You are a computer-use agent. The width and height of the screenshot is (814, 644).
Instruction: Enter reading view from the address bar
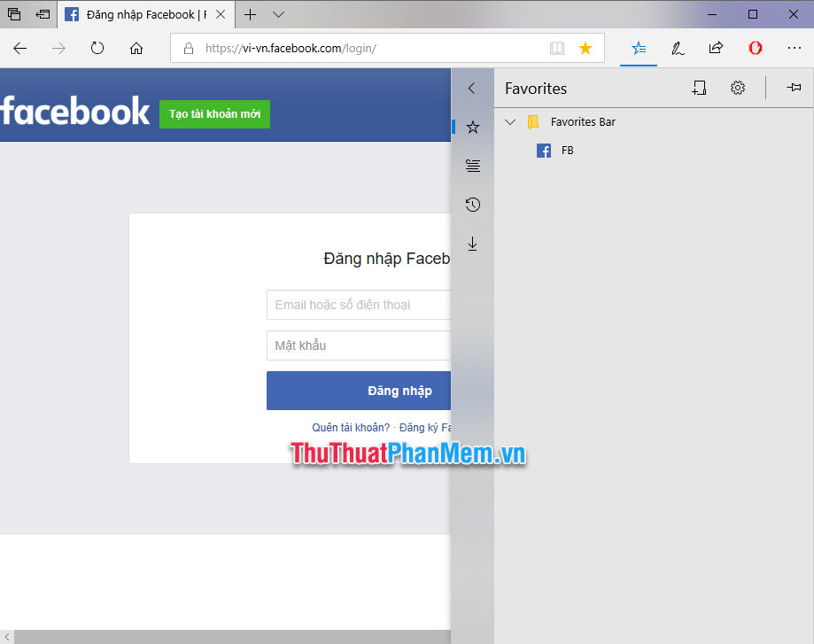coord(556,48)
